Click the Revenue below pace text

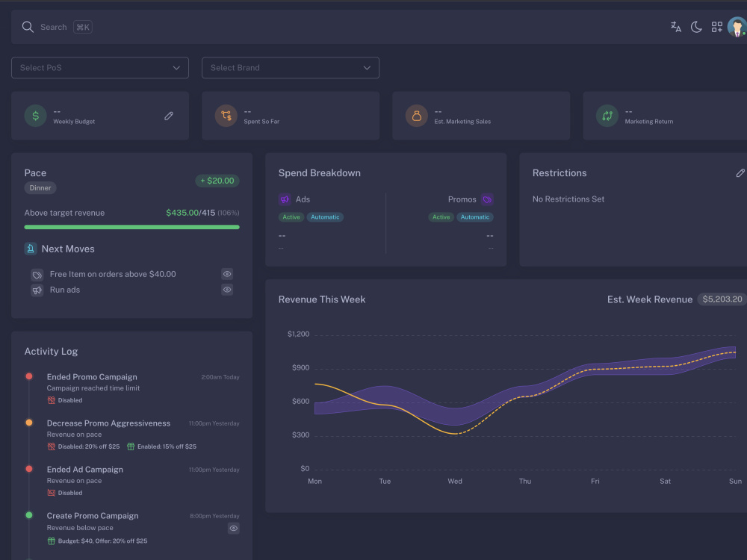point(80,528)
